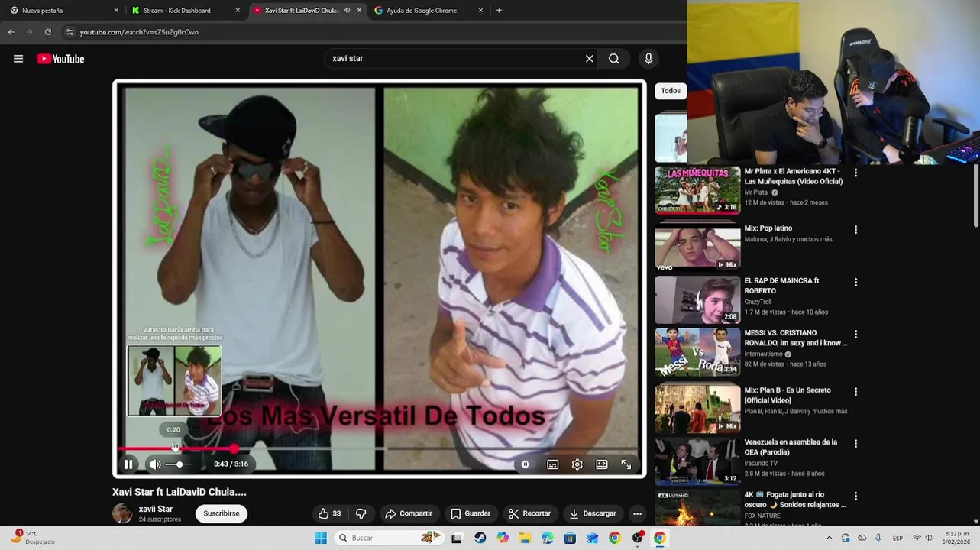Start voice search with microphone icon
This screenshot has width=980, height=550.
click(648, 59)
